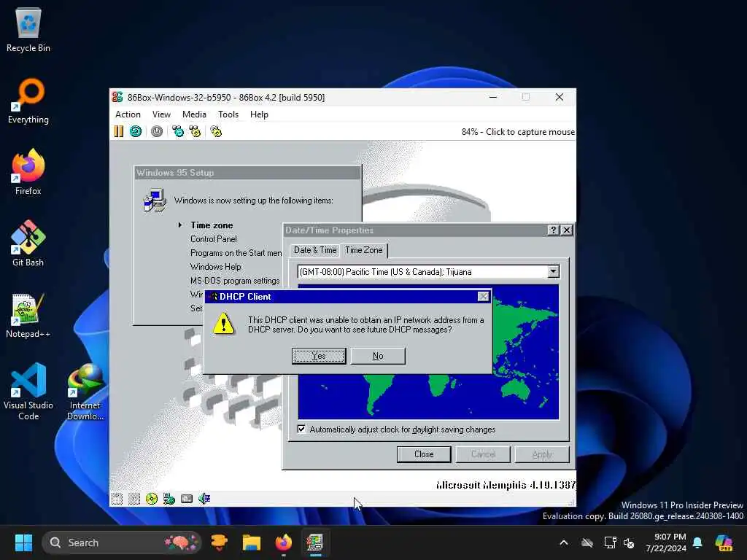Click the second floppy drive status icon
The width and height of the screenshot is (747, 560).
pyautogui.click(x=134, y=499)
